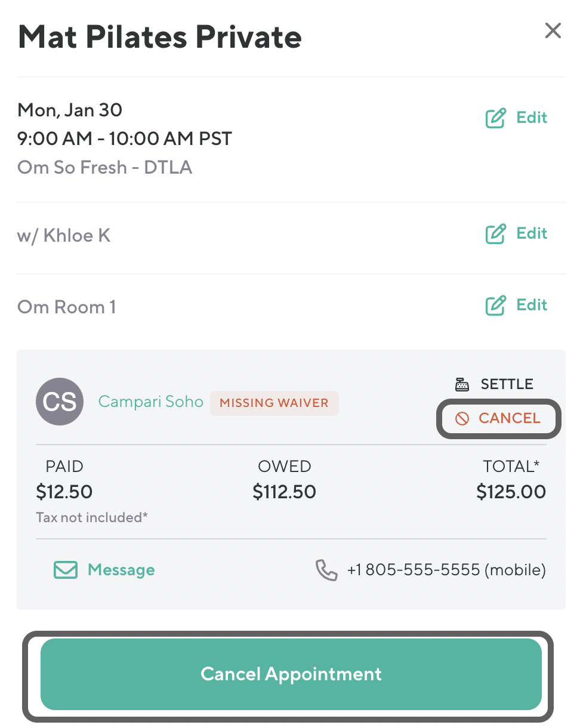
Task: Open Campari Soho's client profile
Action: [x=150, y=402]
